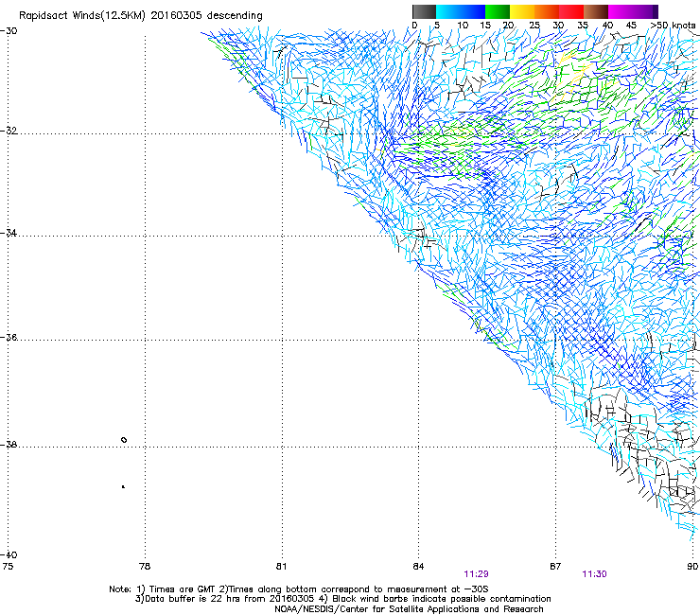Click the swath time label '11:29'

coord(476,574)
